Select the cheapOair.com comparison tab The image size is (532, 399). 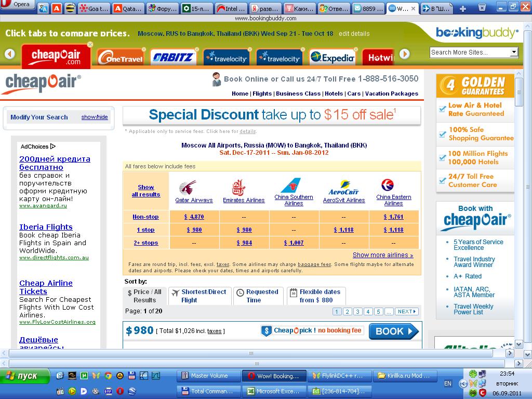pos(56,57)
